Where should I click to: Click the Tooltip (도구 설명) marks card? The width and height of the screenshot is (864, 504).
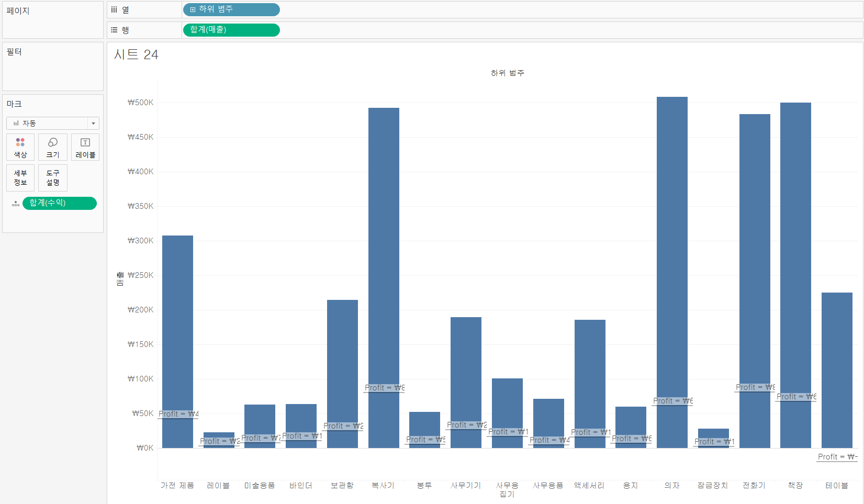pyautogui.click(x=53, y=178)
